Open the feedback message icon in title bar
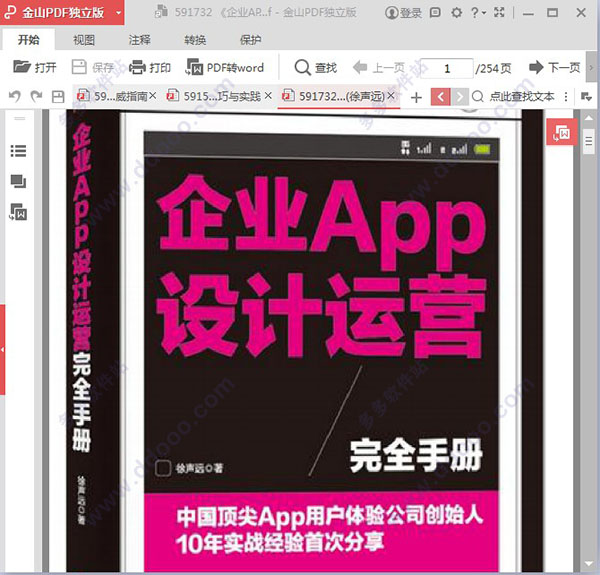 point(435,13)
